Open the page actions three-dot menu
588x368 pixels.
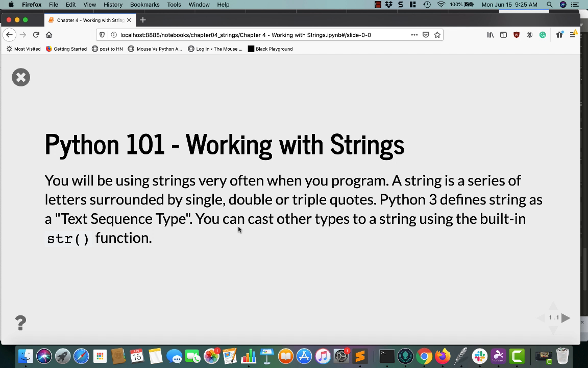click(414, 35)
